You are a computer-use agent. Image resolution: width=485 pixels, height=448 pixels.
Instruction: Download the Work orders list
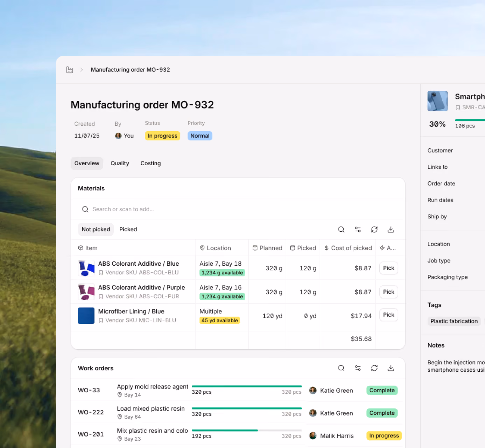pos(391,368)
